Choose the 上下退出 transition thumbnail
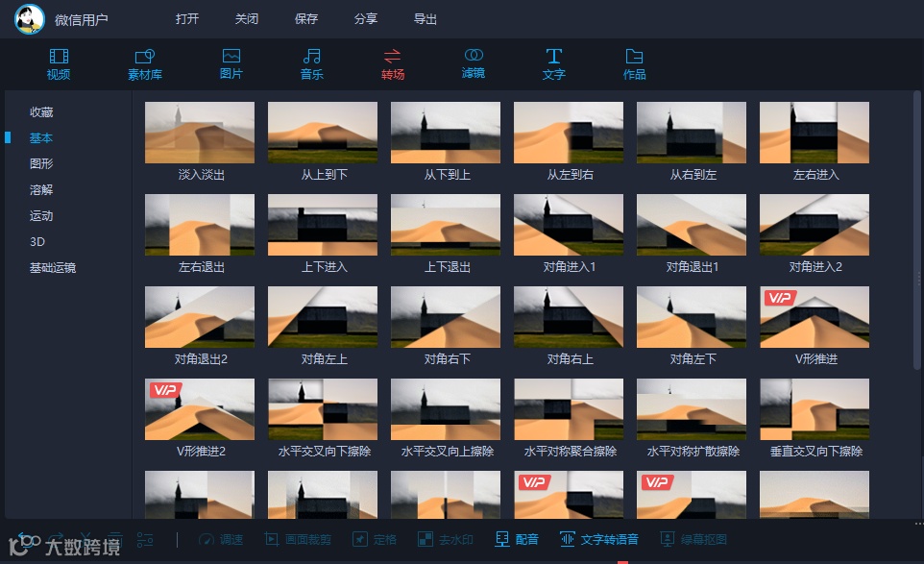Image resolution: width=924 pixels, height=564 pixels. pos(446,225)
